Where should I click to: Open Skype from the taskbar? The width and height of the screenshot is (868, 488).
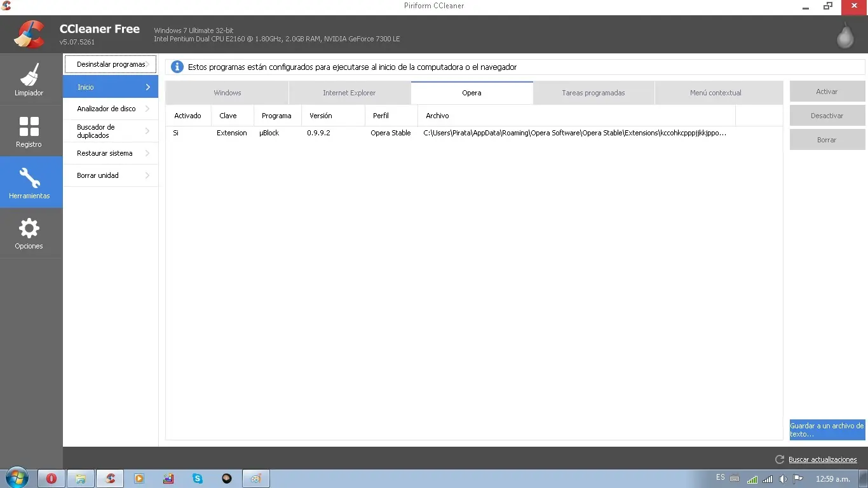(198, 478)
